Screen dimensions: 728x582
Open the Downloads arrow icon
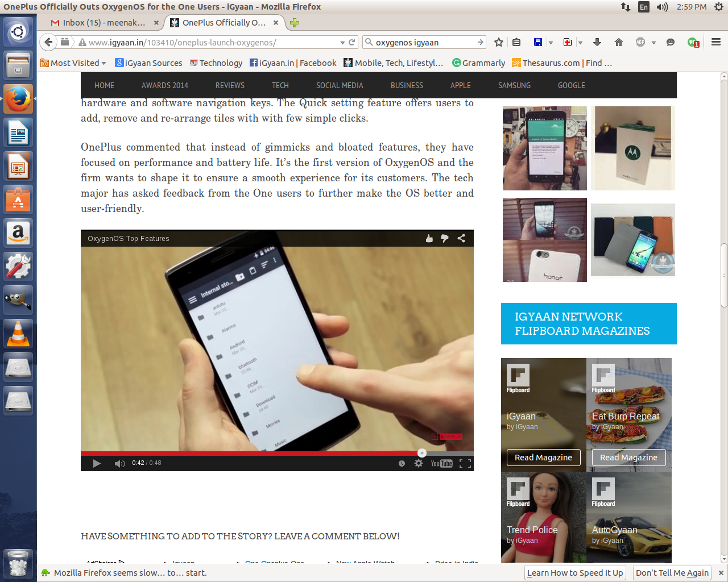pyautogui.click(x=597, y=42)
